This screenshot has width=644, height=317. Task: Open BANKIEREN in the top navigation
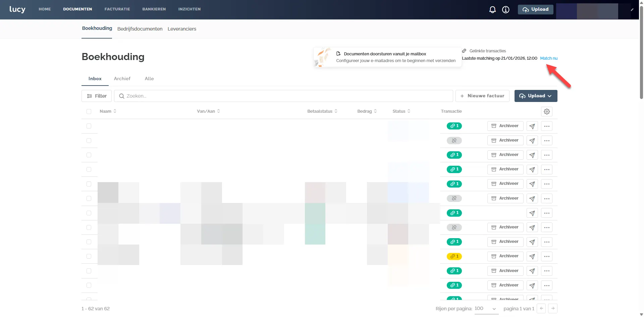pos(154,9)
